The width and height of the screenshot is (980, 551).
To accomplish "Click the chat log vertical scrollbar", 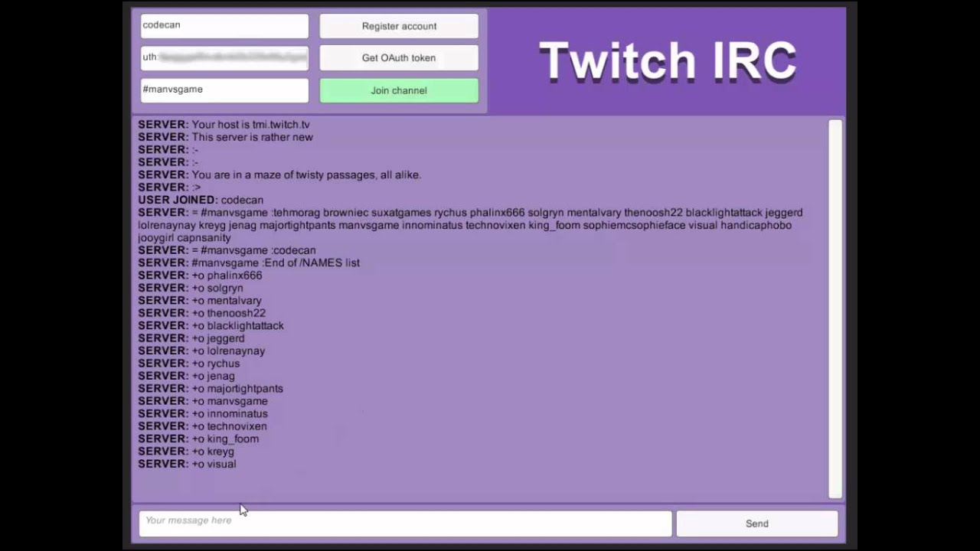I will pos(835,308).
